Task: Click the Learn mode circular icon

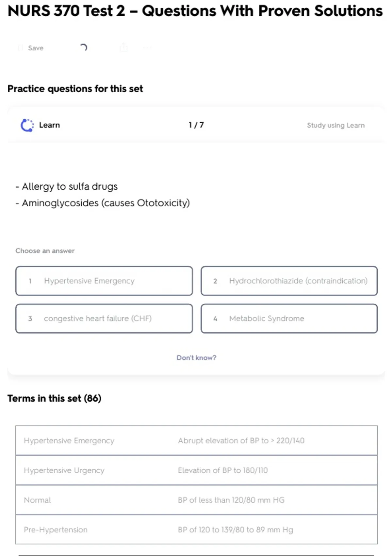Action: click(27, 125)
